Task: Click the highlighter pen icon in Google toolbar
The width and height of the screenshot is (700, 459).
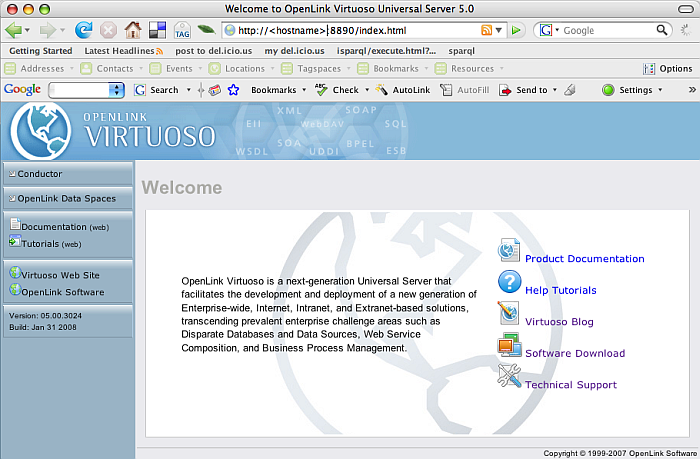Action: tap(570, 90)
